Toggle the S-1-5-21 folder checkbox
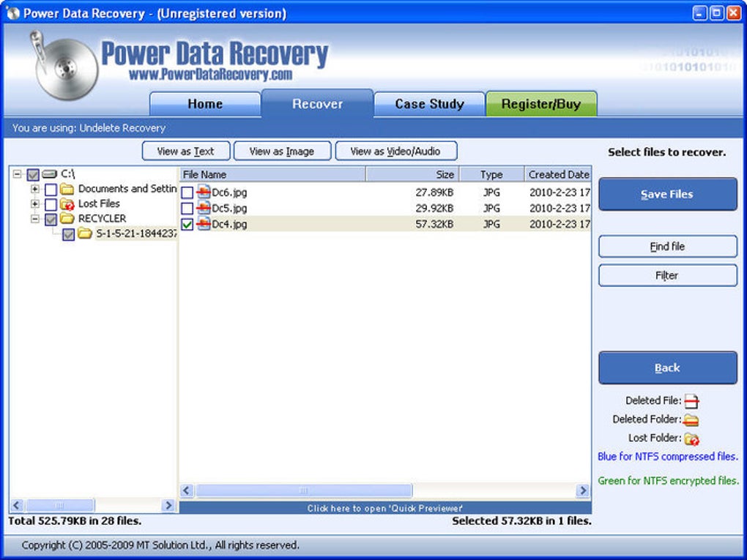 coord(69,234)
